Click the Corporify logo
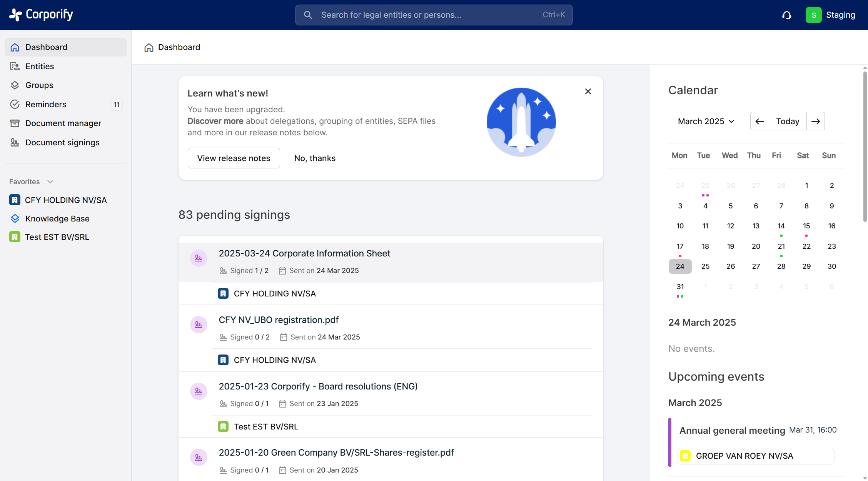This screenshot has height=481, width=868. tap(41, 15)
